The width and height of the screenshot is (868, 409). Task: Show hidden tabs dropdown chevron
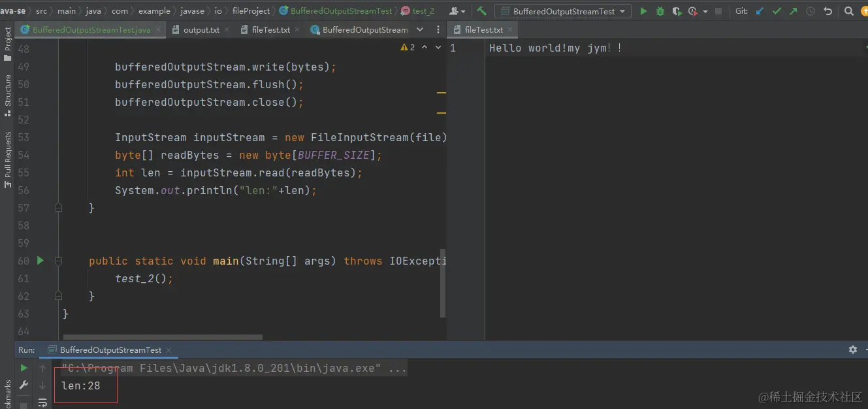pos(420,30)
